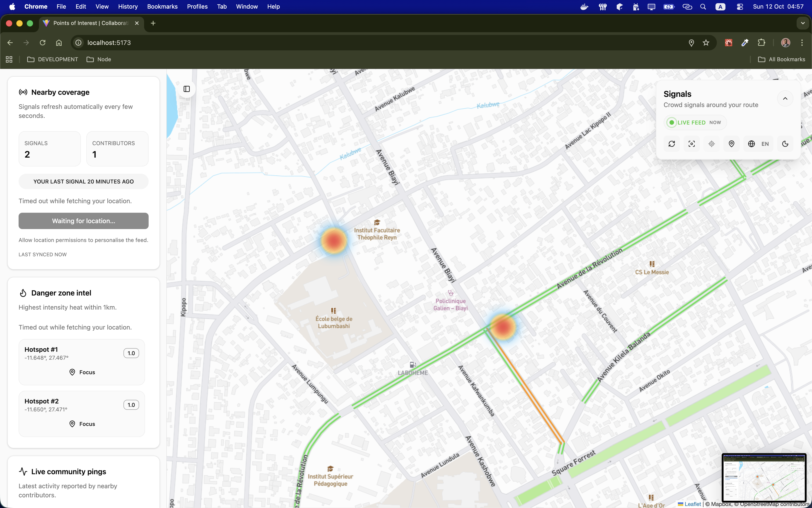
Task: Click heat spot near Institut Facultaire Théophile Reyn
Action: 333,241
